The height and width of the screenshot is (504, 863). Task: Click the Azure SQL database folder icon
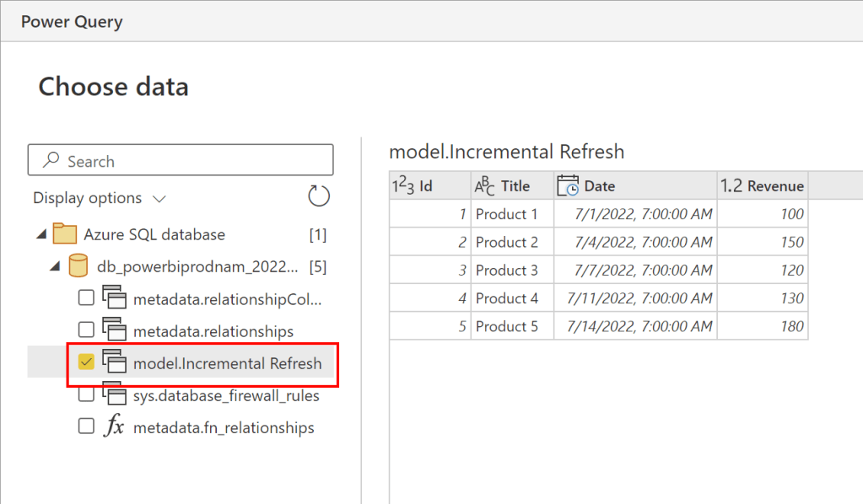64,234
